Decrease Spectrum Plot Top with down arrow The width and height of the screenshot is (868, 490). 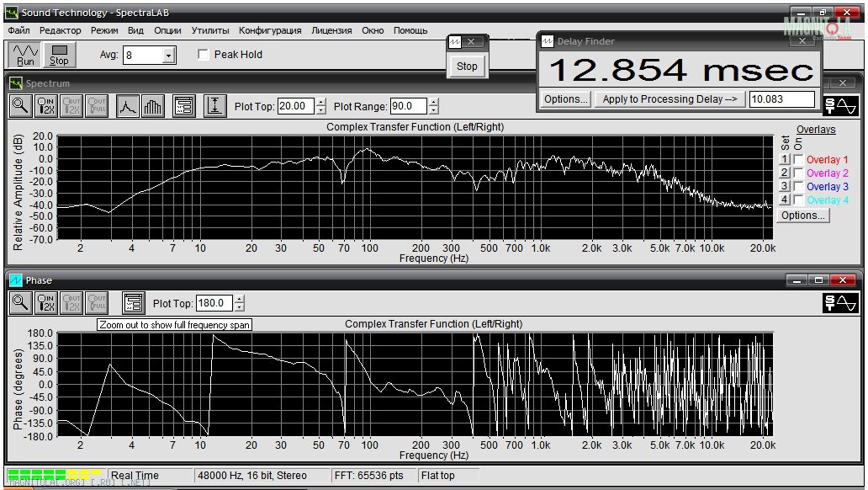[321, 109]
